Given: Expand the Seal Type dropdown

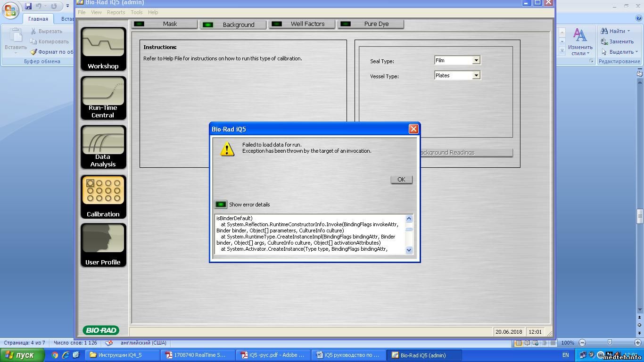Looking at the screenshot, I should [476, 60].
